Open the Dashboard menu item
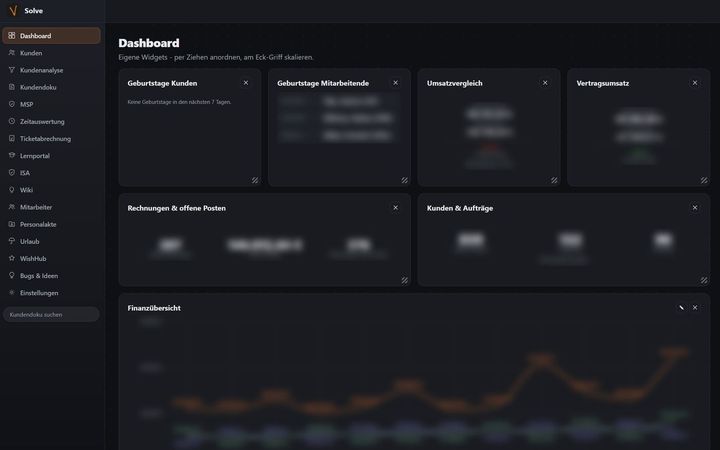Image resolution: width=720 pixels, height=450 pixels. 51,35
